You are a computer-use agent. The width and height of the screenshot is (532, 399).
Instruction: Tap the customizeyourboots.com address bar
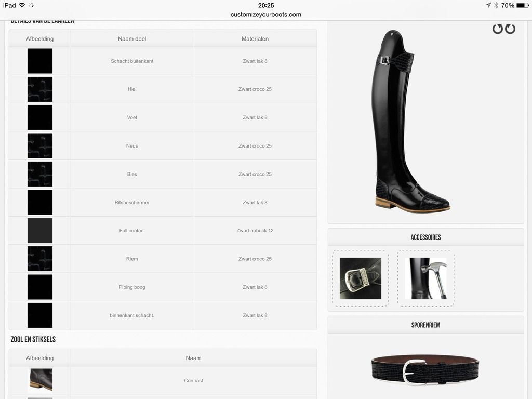265,14
